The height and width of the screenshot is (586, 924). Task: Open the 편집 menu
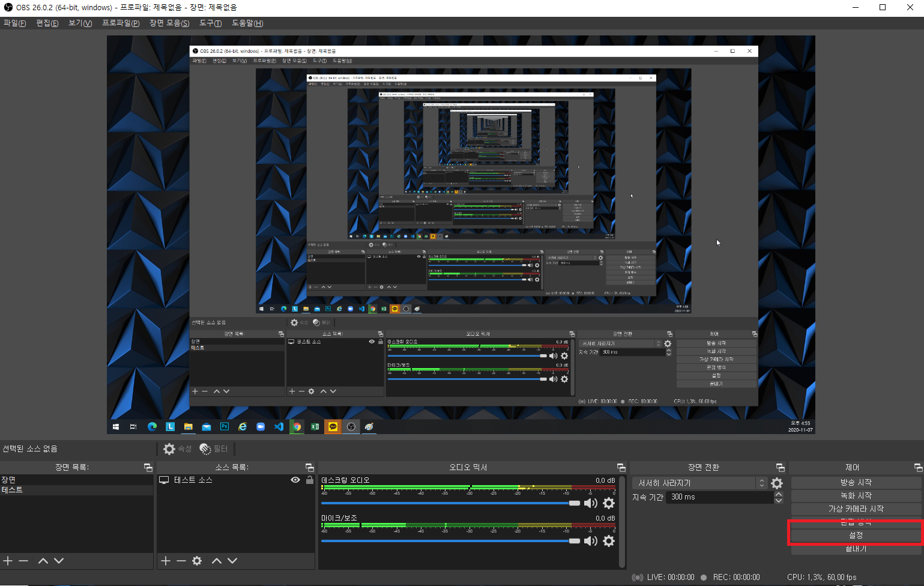pyautogui.click(x=47, y=23)
